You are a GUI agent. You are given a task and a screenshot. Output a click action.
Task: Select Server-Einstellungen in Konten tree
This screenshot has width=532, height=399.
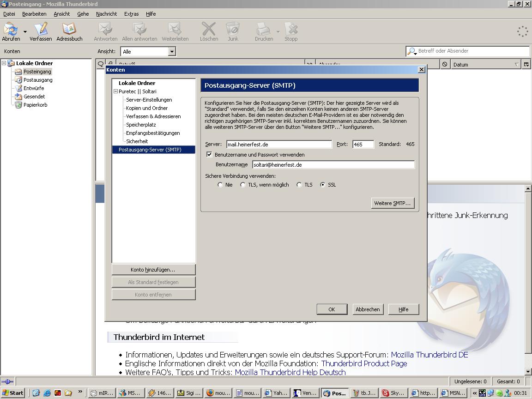click(149, 100)
